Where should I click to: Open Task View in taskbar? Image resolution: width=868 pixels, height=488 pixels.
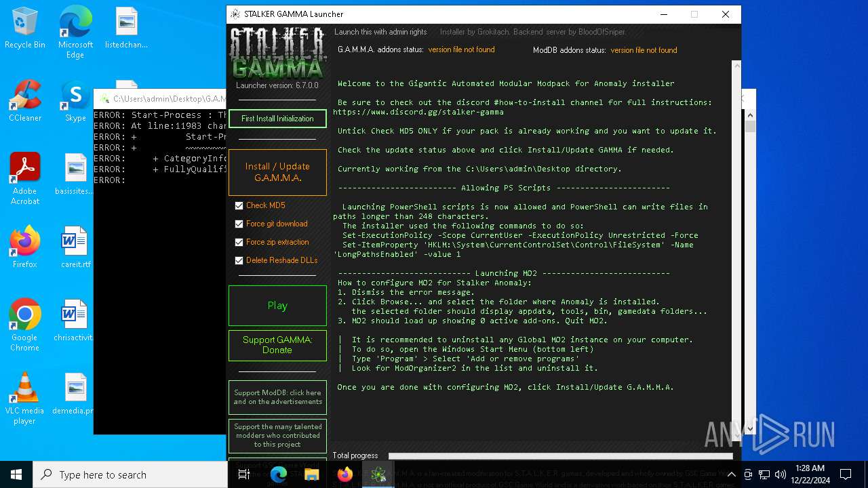[244, 474]
